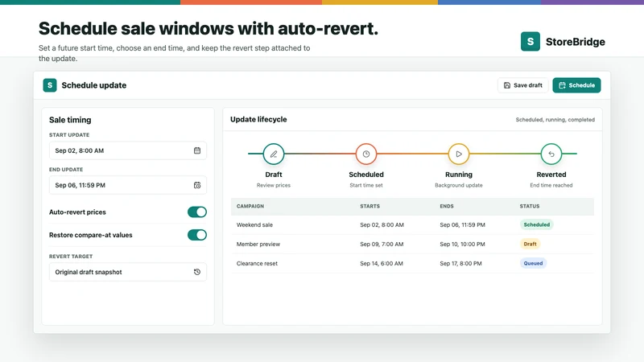The width and height of the screenshot is (644, 362).
Task: Click the Update lifecycle heading
Action: (258, 119)
